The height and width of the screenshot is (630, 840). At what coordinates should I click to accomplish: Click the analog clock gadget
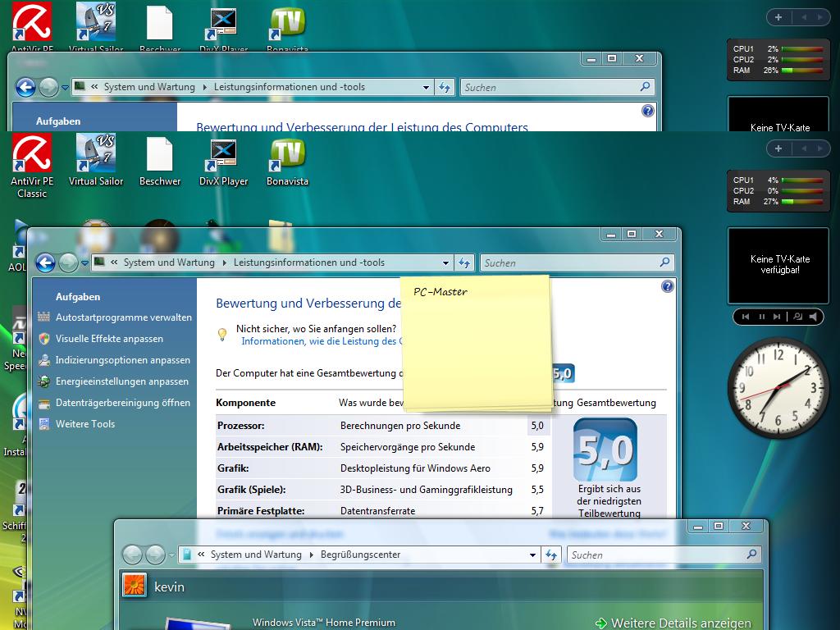coord(778,387)
